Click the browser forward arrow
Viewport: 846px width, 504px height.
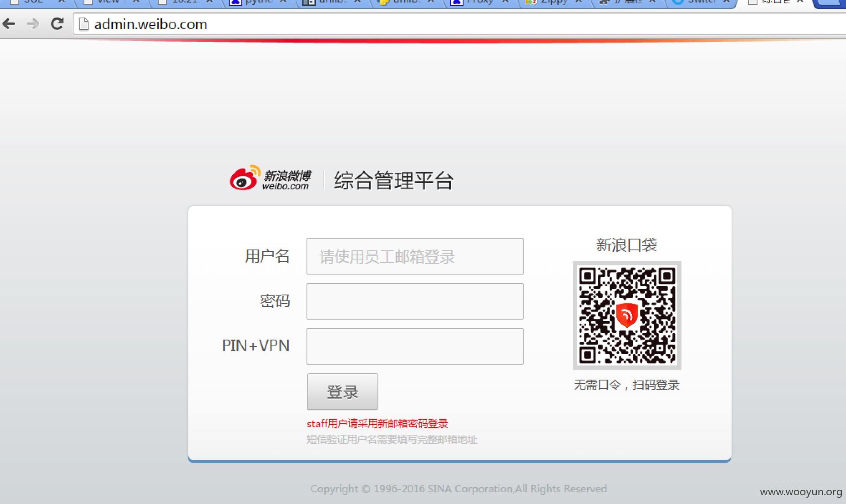tap(33, 24)
